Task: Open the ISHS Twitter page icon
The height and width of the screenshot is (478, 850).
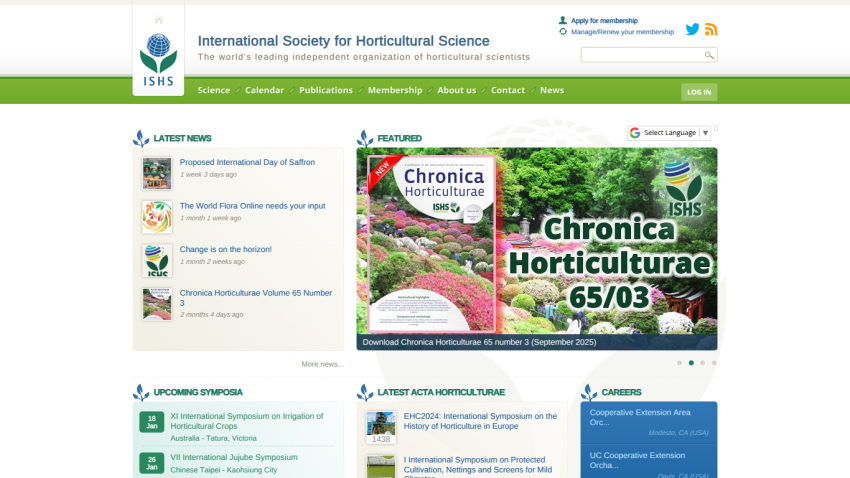Action: [x=692, y=29]
